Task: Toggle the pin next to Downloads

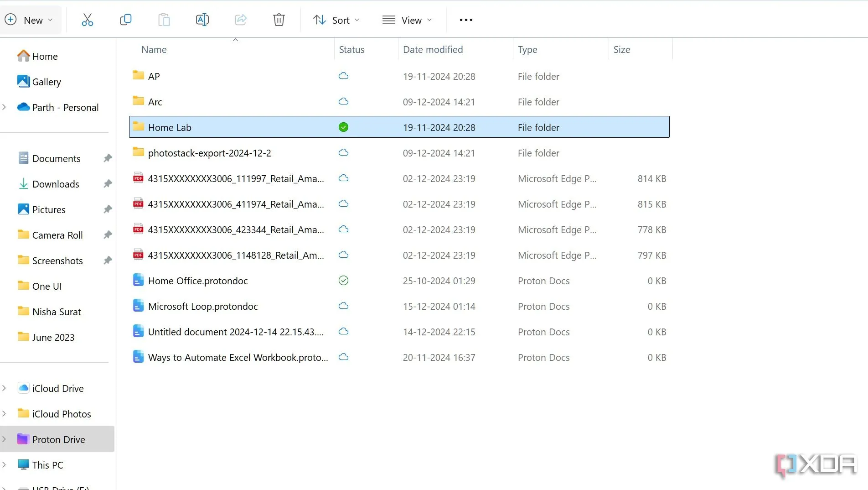Action: 108,184
